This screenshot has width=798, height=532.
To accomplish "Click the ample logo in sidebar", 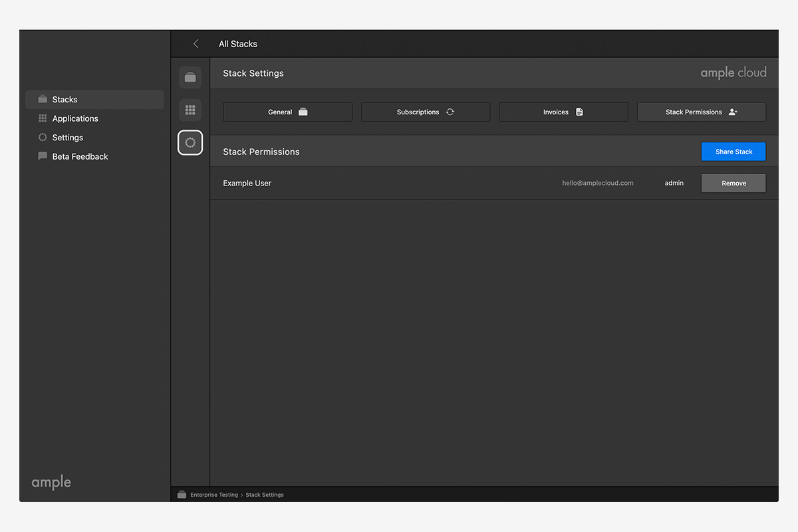I will 51,483.
